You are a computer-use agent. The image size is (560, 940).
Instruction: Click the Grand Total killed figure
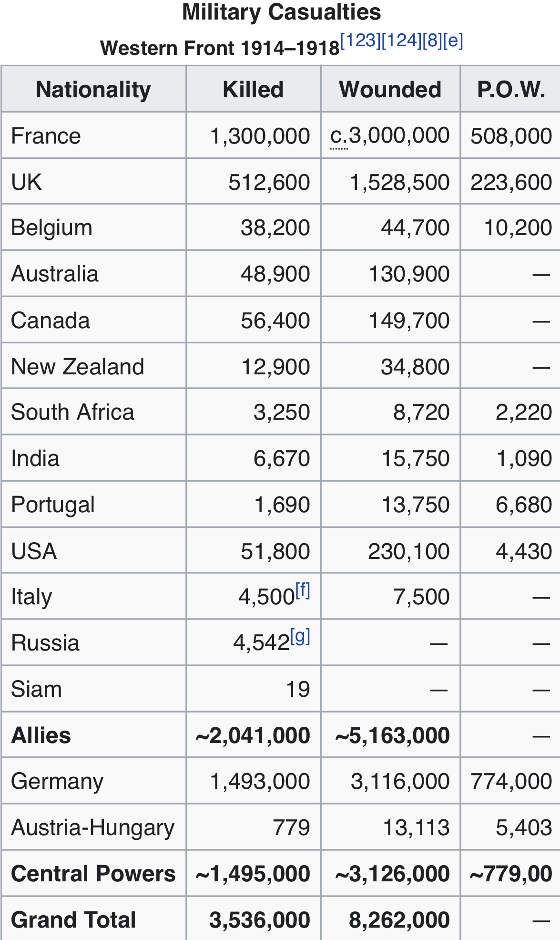pos(260,920)
